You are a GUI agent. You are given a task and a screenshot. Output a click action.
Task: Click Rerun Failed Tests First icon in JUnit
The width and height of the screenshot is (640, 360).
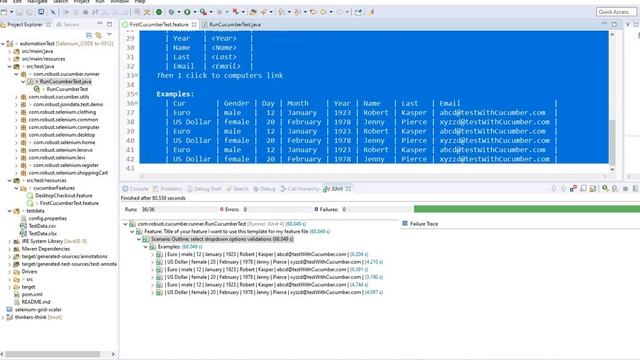(615, 188)
